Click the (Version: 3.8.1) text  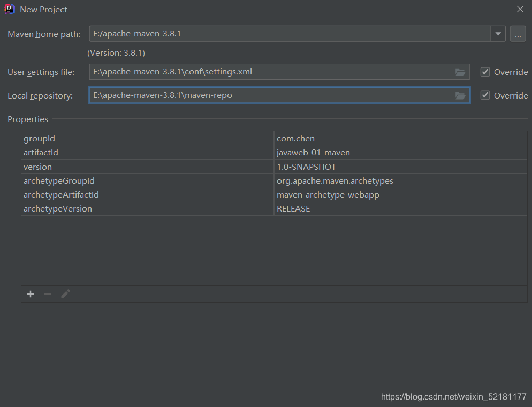coord(116,53)
